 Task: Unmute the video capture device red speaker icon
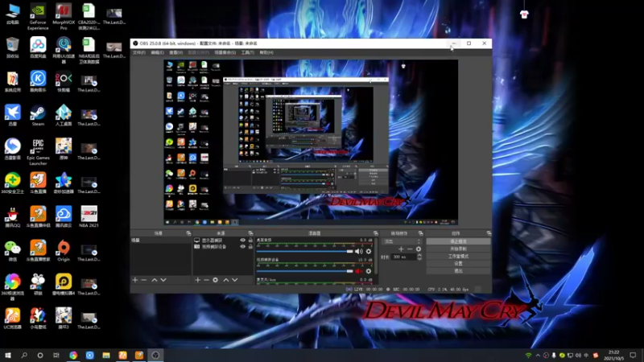pos(358,271)
